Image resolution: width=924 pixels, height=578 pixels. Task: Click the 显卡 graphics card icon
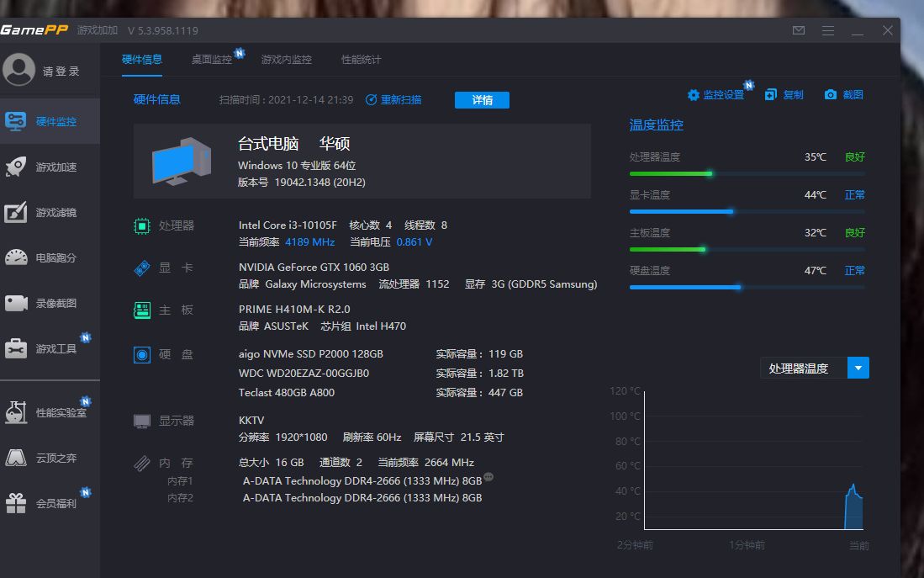(142, 268)
